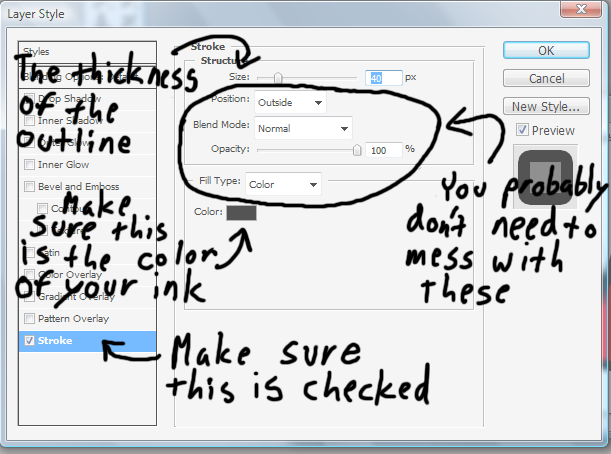This screenshot has width=611, height=454.
Task: Click the New Style... button
Action: pyautogui.click(x=546, y=106)
